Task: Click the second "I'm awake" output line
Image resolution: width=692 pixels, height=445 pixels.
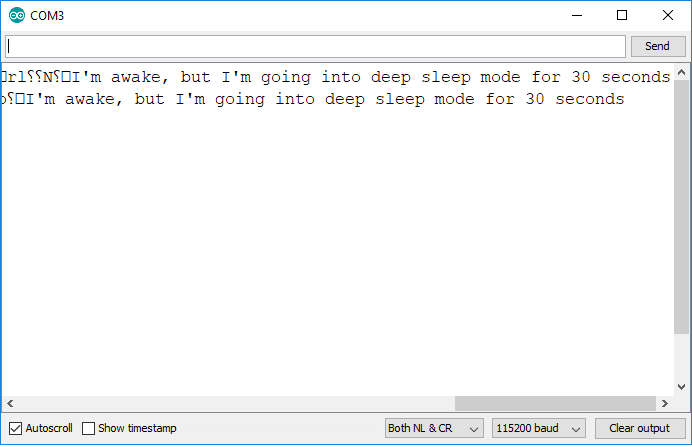Action: (x=315, y=99)
